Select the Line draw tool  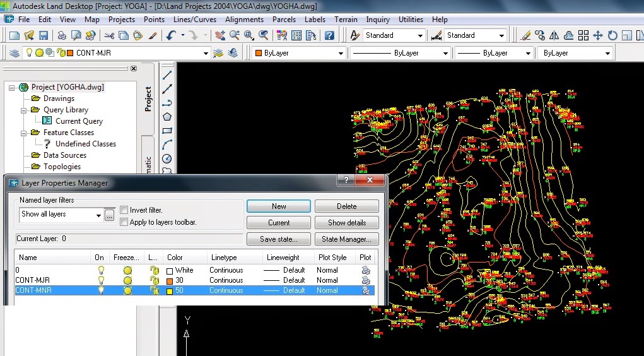167,75
